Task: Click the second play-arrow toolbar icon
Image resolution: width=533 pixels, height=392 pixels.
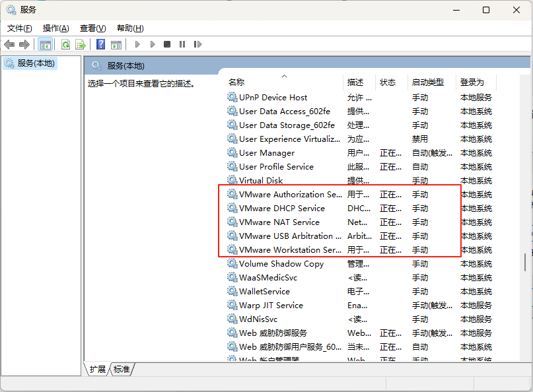Action: (x=153, y=44)
